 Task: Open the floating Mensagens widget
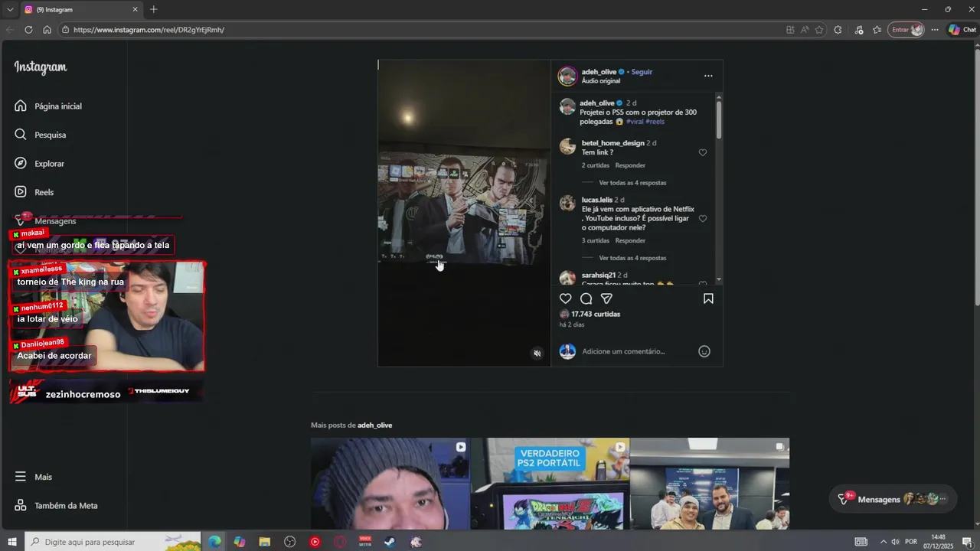(x=893, y=499)
